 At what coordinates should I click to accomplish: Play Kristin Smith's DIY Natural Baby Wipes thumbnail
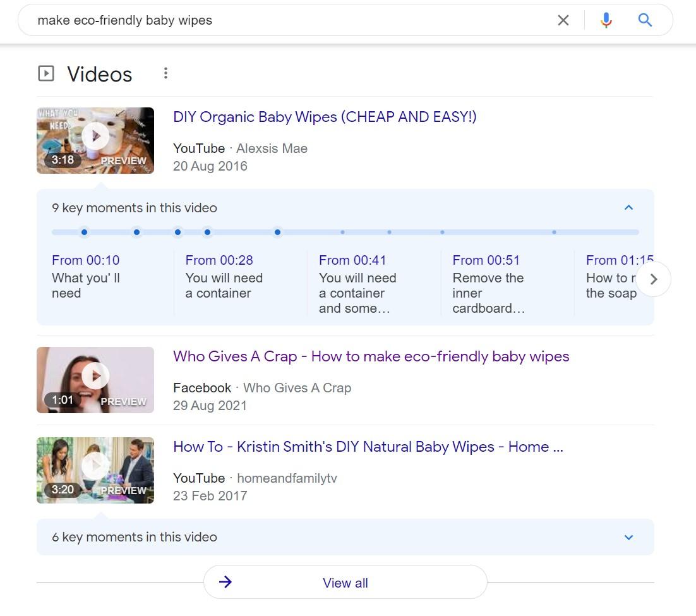95,470
